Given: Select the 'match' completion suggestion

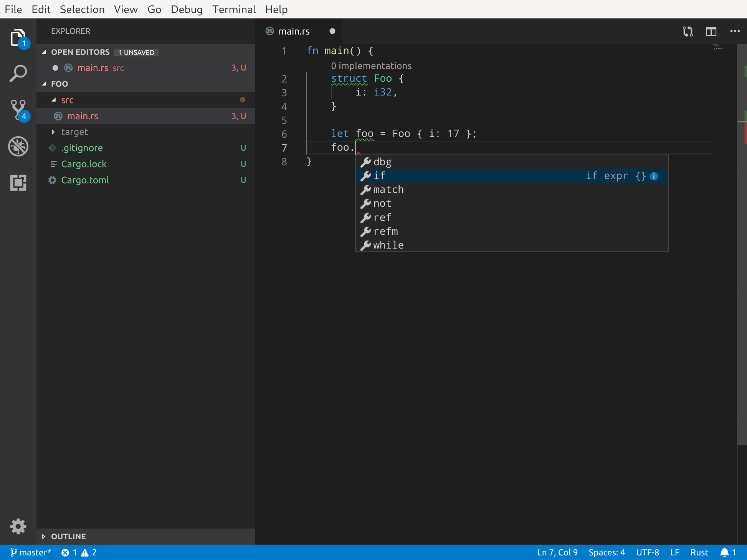Looking at the screenshot, I should click(x=512, y=190).
